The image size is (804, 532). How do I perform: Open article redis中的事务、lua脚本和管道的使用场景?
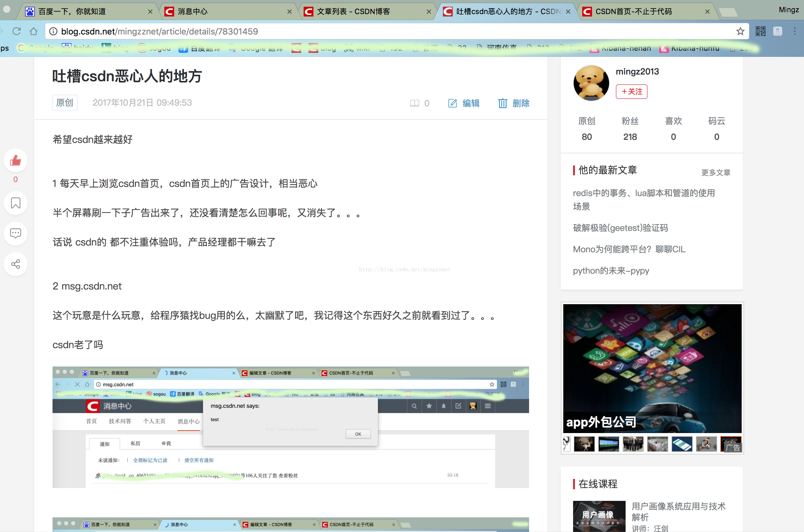point(644,199)
